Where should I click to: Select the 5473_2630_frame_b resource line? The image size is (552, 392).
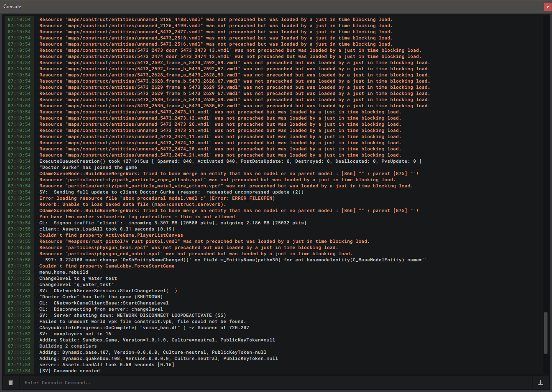click(x=235, y=106)
